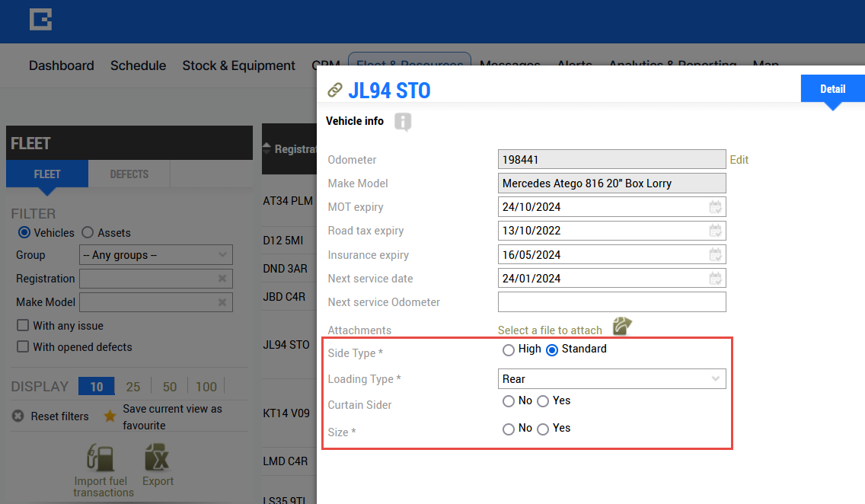The image size is (865, 504).
Task: Tick the With opened defects checkbox
Action: tap(23, 347)
